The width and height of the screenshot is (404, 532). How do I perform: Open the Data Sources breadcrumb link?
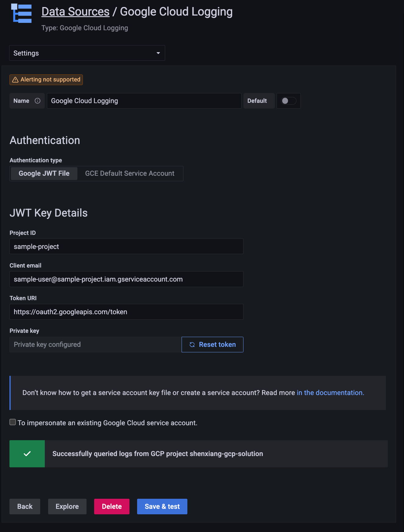[75, 12]
